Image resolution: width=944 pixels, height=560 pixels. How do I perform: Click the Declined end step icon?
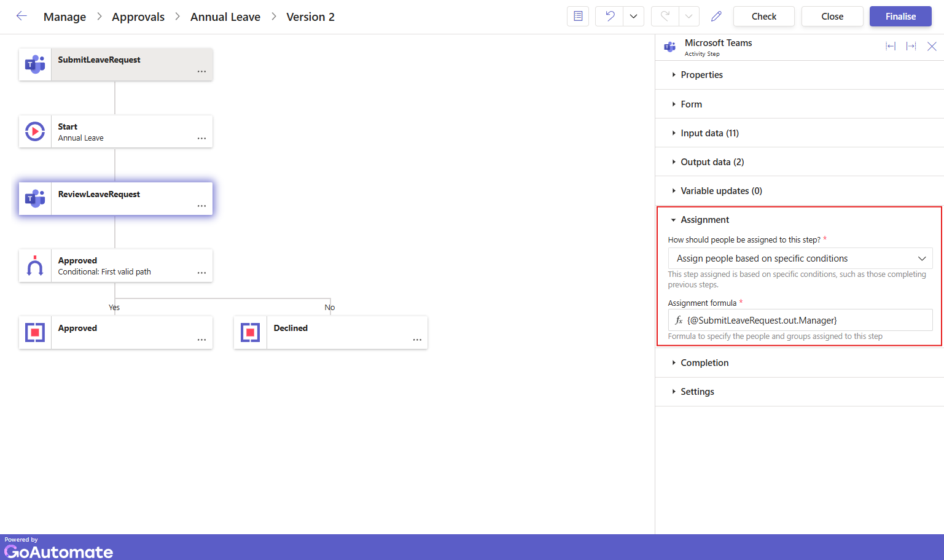[x=250, y=333]
